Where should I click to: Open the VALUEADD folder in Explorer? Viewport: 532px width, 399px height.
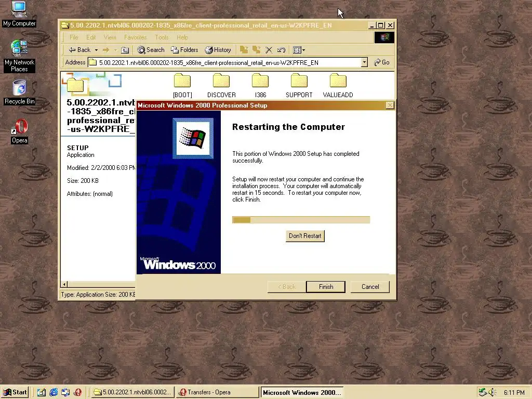coord(338,86)
